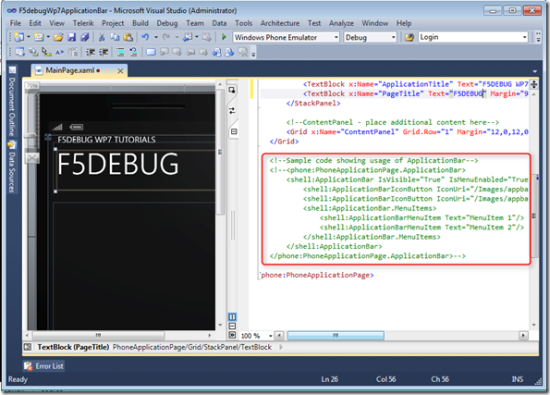Open the Debug configuration dropdown
The image size is (550, 395).
point(393,37)
